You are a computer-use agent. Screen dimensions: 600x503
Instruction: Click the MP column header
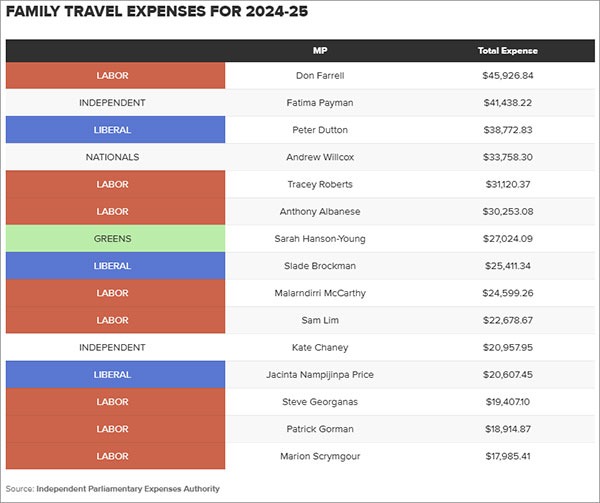point(320,50)
